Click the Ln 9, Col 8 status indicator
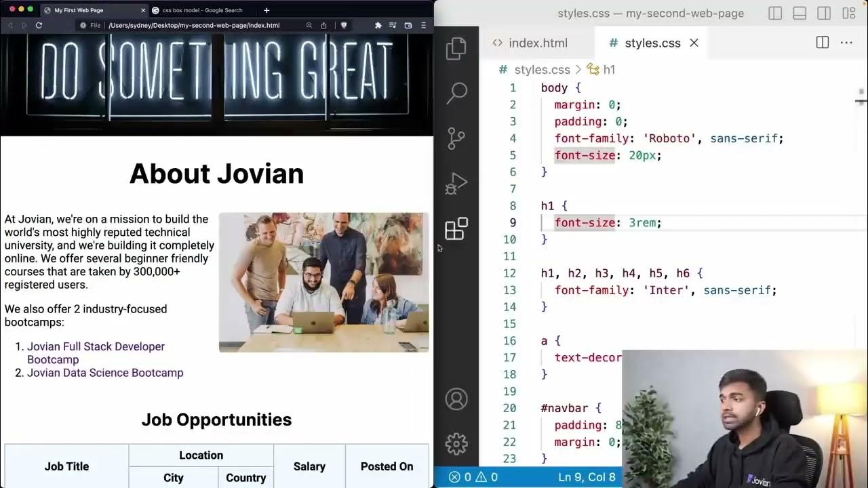868x488 pixels. (x=587, y=477)
